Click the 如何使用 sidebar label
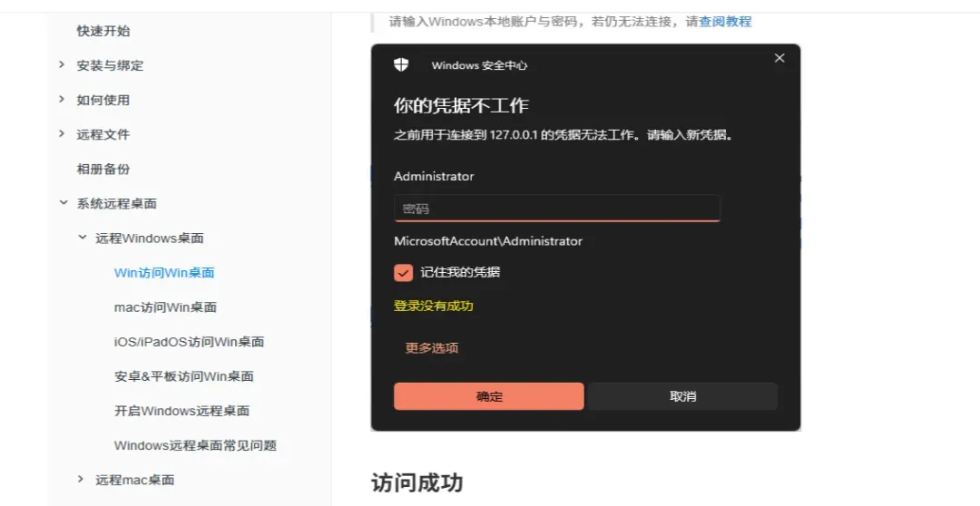This screenshot has width=980, height=506. point(103,100)
